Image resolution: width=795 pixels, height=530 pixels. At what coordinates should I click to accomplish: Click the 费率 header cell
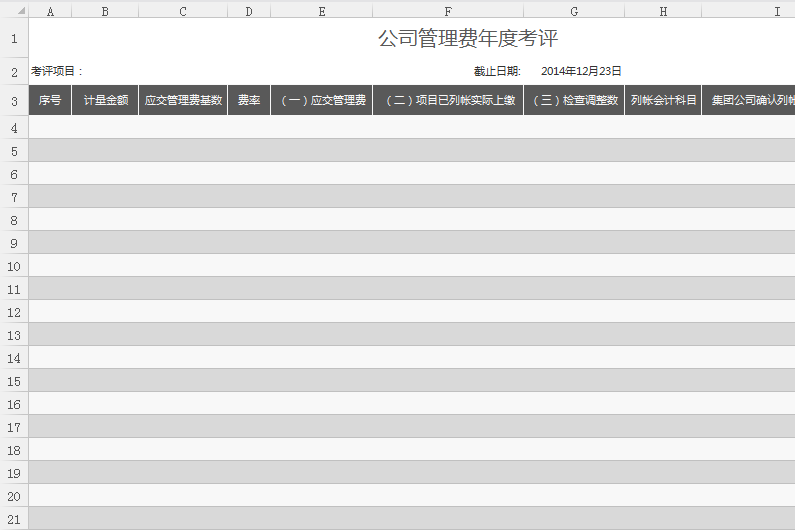pyautogui.click(x=249, y=101)
